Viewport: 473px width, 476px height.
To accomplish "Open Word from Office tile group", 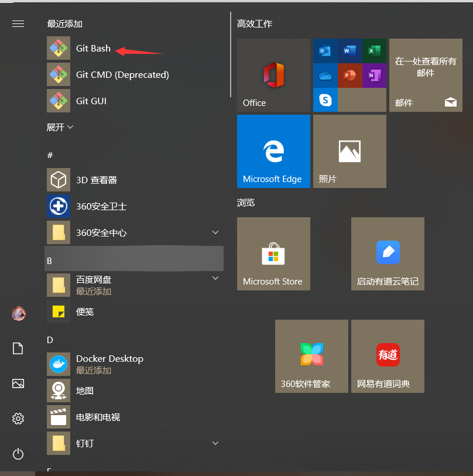I will (349, 51).
